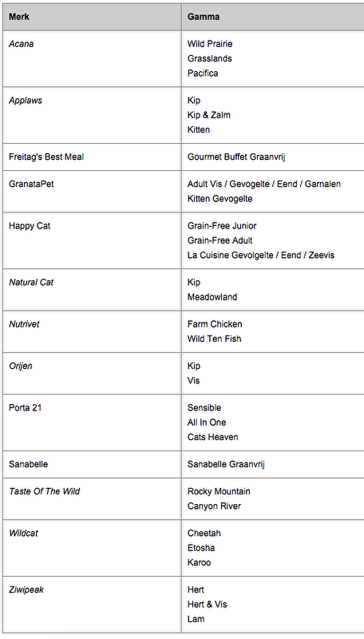Select the Orijen brand name
This screenshot has width=364, height=639.
tap(21, 366)
